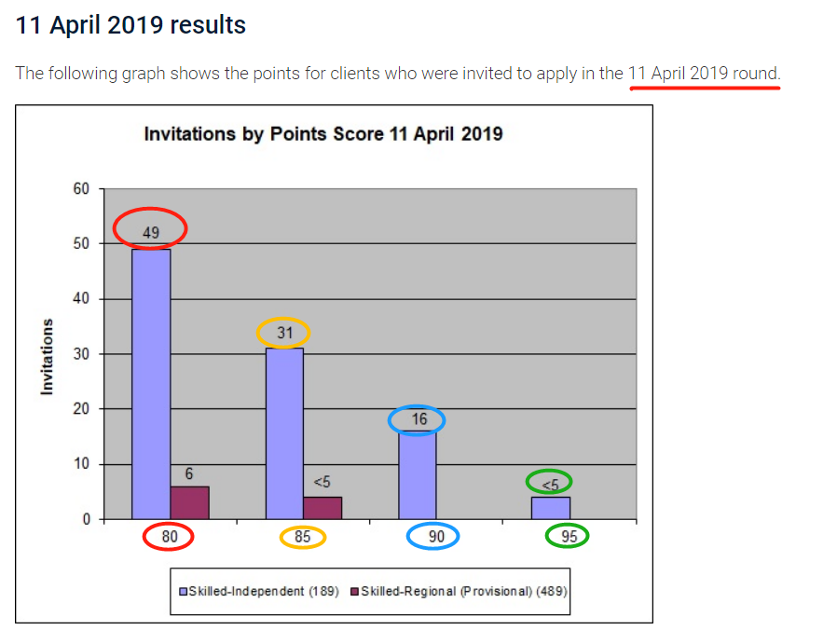The height and width of the screenshot is (644, 837).
Task: Select the small blue bar at 95 points
Action: (550, 508)
